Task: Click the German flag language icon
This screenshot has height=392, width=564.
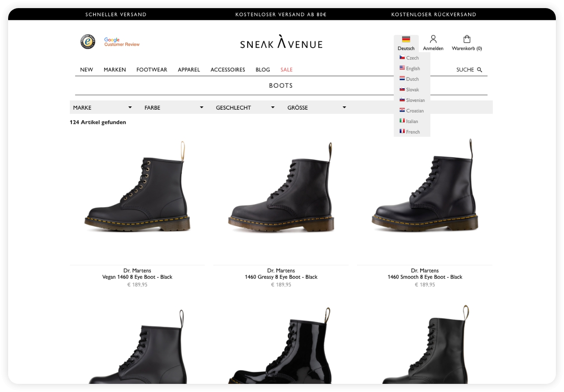Action: pyautogui.click(x=406, y=39)
